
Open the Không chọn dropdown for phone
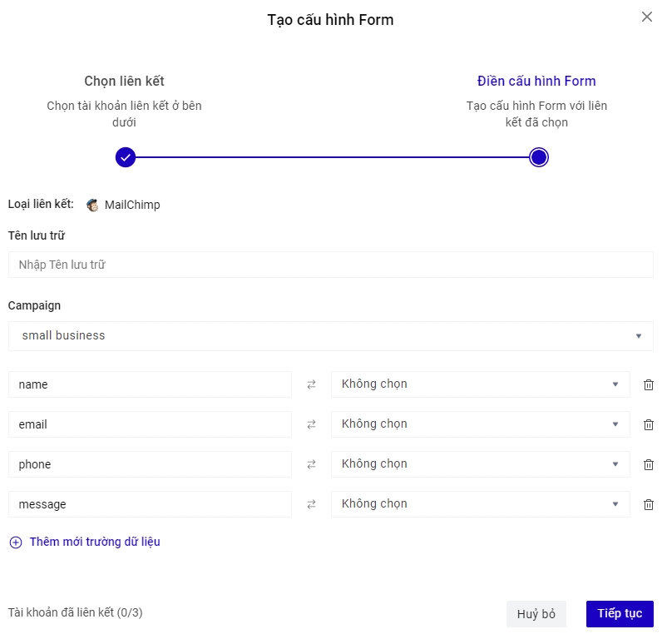480,464
